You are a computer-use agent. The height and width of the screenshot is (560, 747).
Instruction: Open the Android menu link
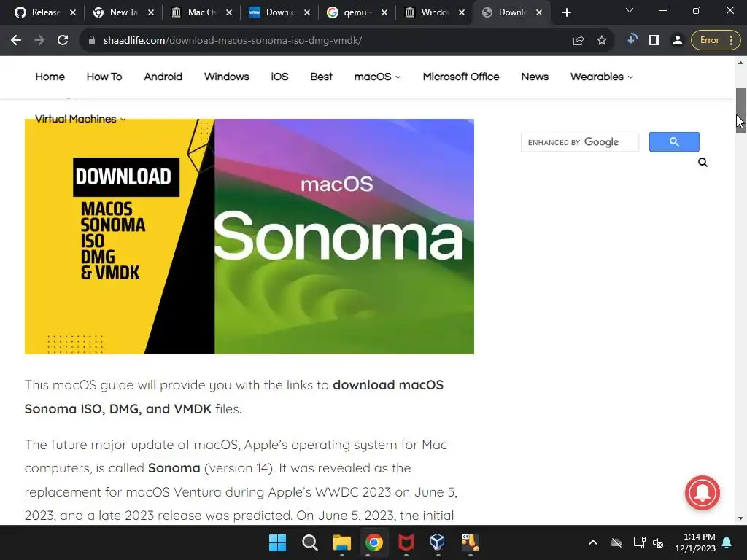point(163,77)
